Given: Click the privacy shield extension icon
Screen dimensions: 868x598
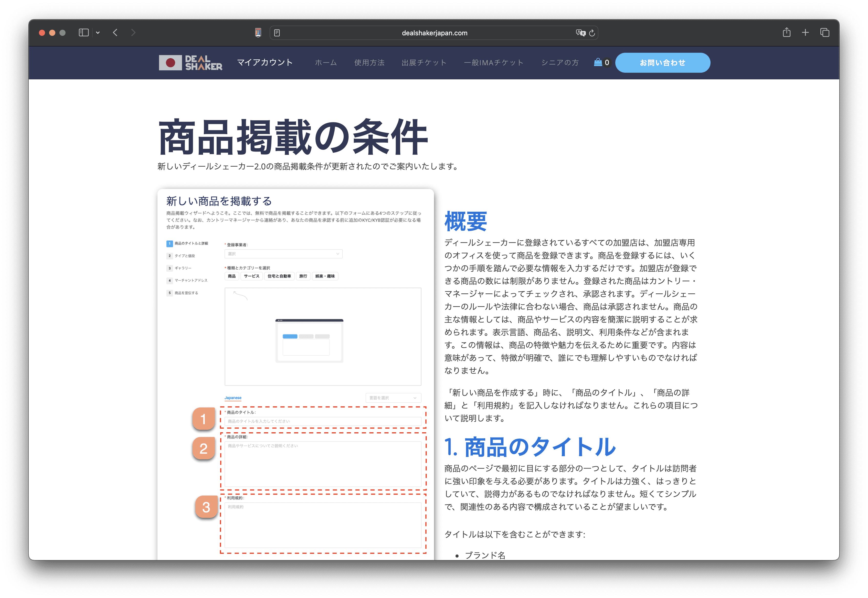Looking at the screenshot, I should click(x=258, y=33).
